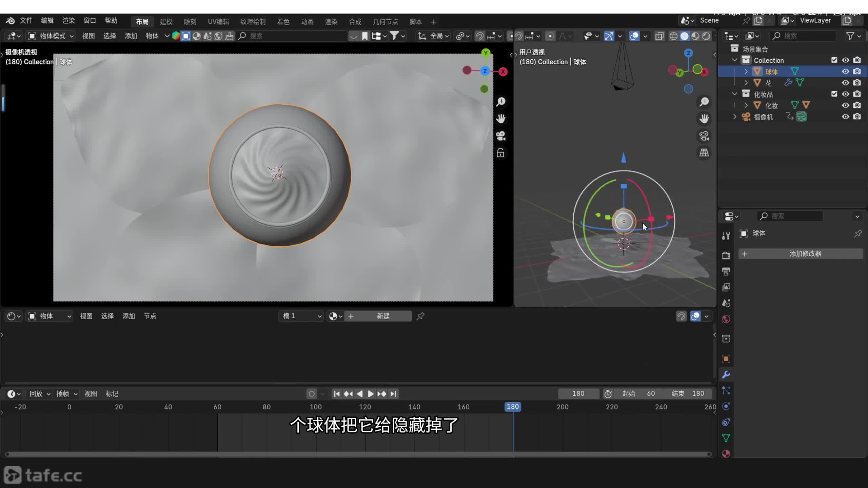Select the pan hand tool in user perspective viewport
Image resolution: width=868 pixels, height=488 pixels.
coord(704,119)
